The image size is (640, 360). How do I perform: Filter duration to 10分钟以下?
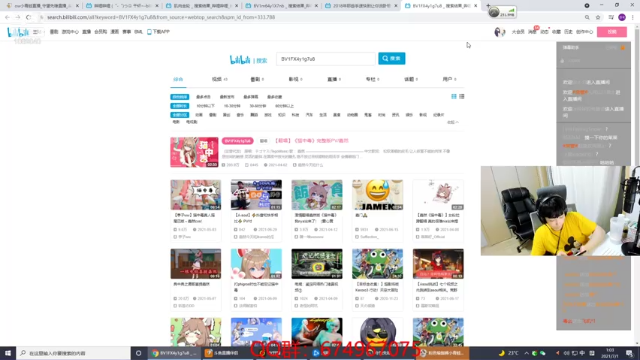pos(205,106)
